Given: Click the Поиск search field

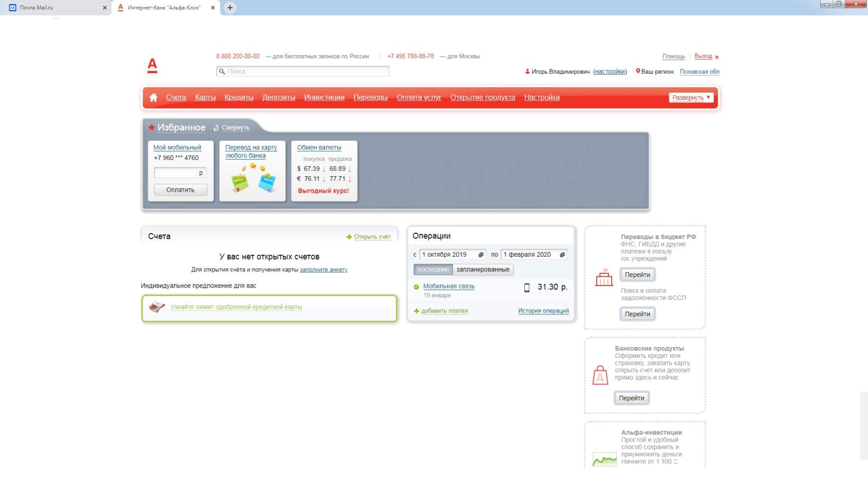Looking at the screenshot, I should (303, 72).
